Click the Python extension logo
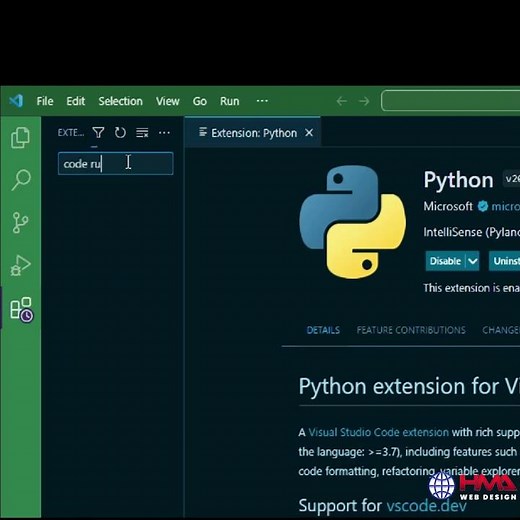 353,222
